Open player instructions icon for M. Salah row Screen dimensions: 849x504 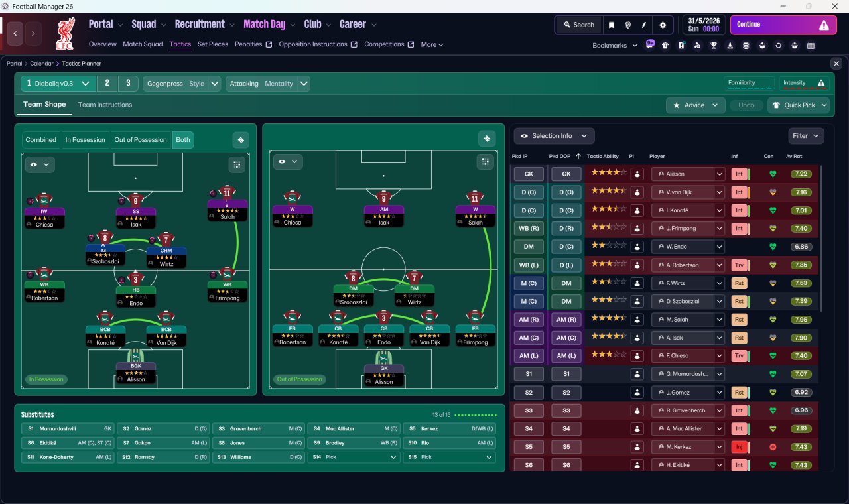[637, 320]
